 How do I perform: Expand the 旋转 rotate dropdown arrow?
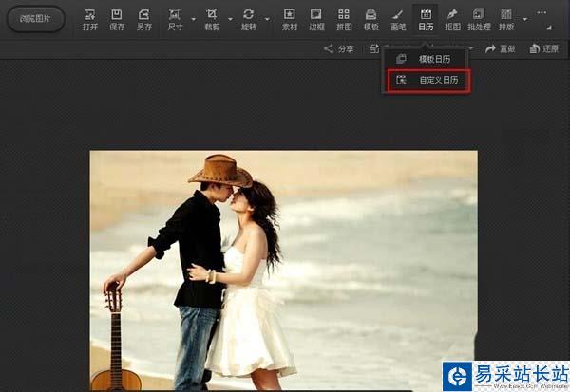(267, 19)
